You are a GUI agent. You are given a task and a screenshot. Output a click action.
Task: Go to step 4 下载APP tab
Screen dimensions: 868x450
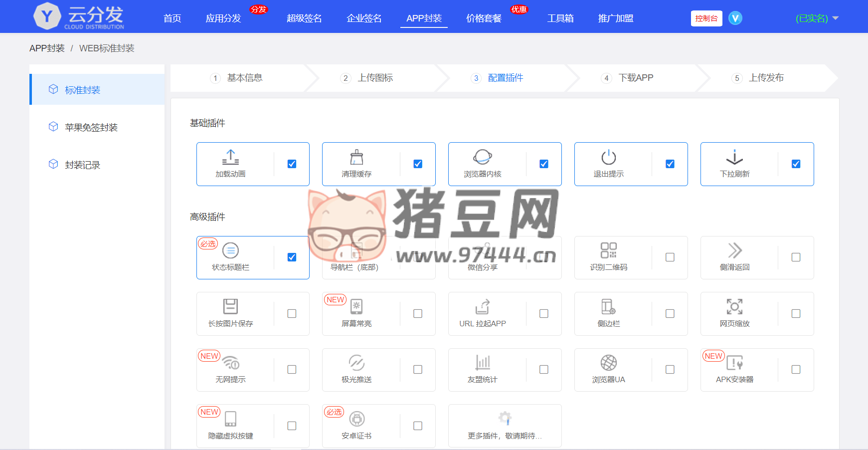point(635,78)
